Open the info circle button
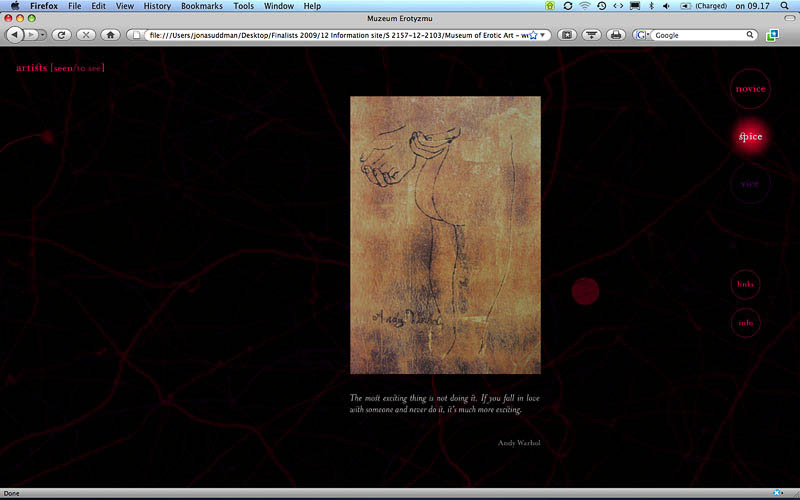This screenshot has width=800, height=500. [x=745, y=322]
